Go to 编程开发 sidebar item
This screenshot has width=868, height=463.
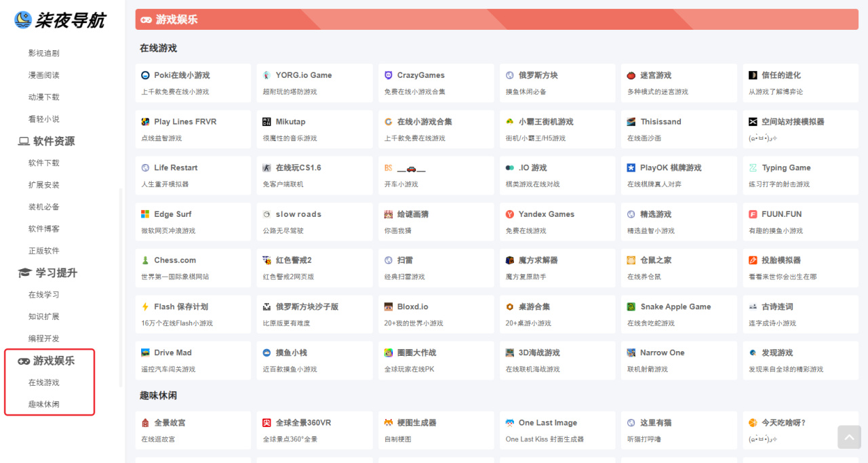pos(44,338)
